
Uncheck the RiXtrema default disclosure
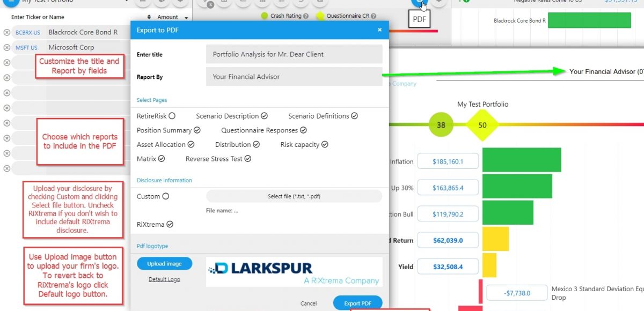coord(170,224)
